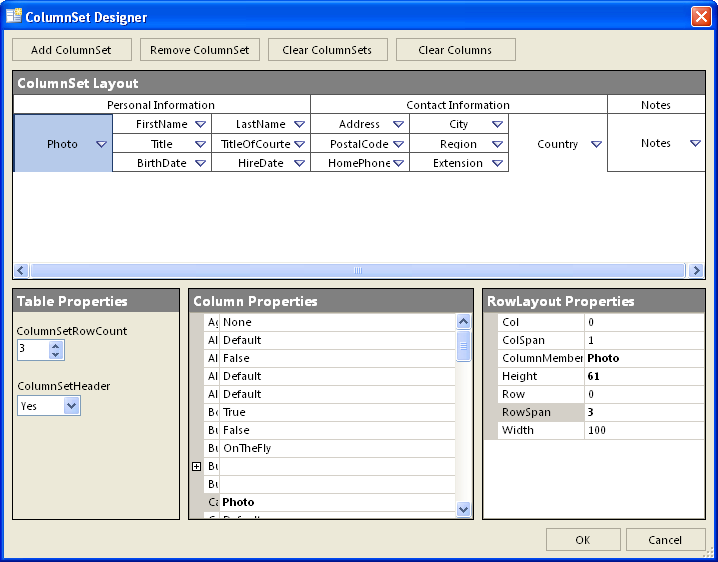Open the LastName column dropdown arrow
The image size is (718, 562).
(299, 124)
